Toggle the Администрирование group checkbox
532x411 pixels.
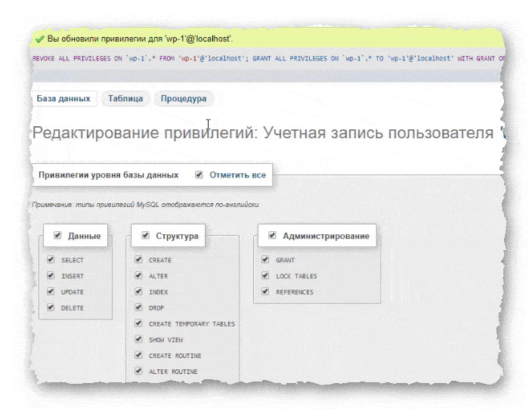[x=271, y=236]
